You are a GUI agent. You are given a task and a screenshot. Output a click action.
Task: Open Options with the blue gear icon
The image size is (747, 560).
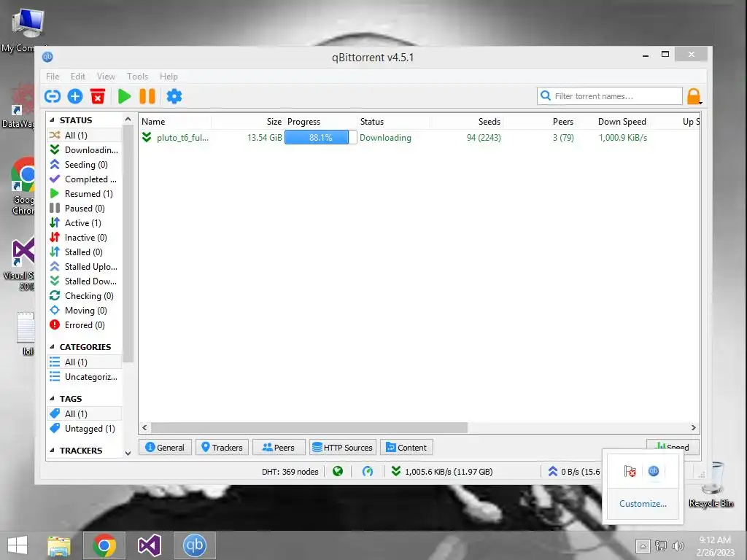174,96
